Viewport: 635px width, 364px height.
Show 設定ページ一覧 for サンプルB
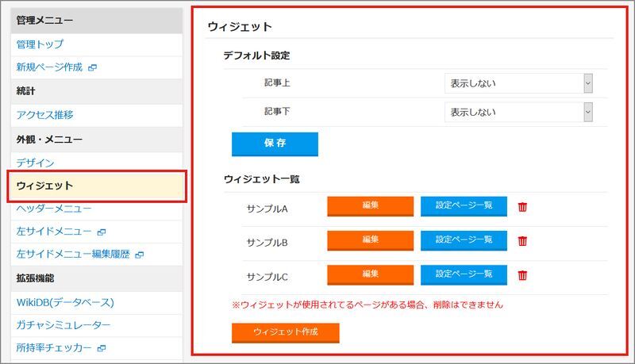tap(464, 239)
